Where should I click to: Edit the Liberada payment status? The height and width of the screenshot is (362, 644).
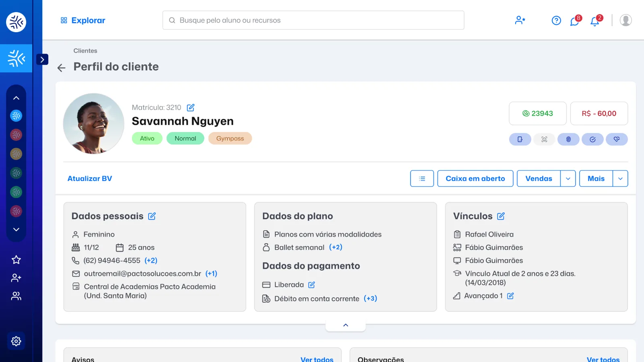(x=312, y=285)
